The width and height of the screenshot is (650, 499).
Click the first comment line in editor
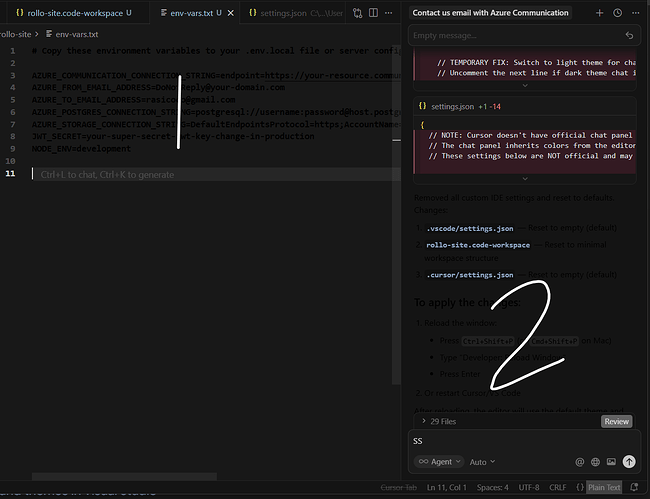[x=216, y=51]
